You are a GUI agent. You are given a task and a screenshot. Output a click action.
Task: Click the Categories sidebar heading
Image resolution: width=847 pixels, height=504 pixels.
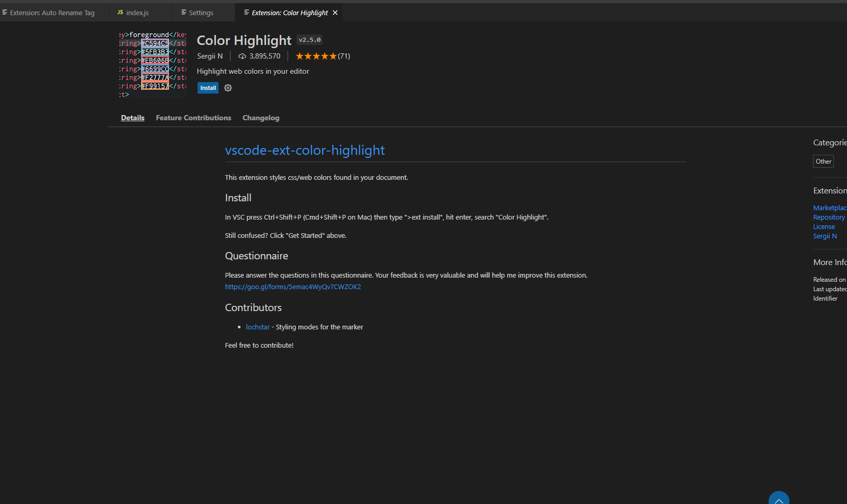point(830,142)
